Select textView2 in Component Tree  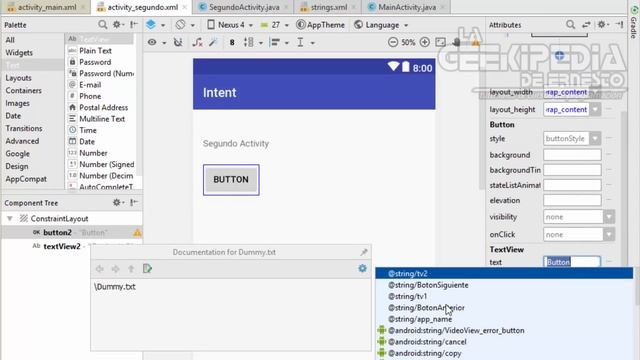tap(62, 247)
